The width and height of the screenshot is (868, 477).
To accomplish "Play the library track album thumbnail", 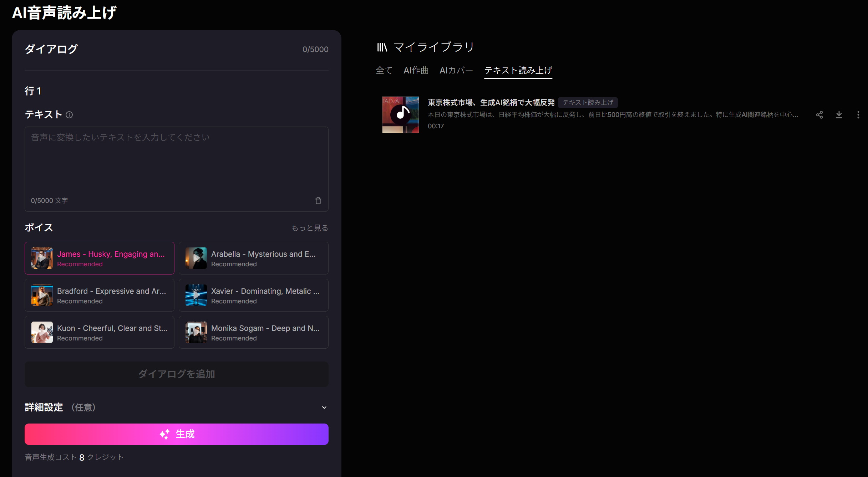I will (x=401, y=114).
